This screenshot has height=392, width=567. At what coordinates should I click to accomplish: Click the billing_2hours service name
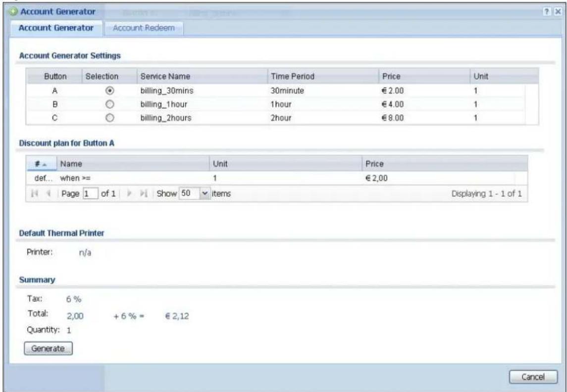[x=165, y=118]
